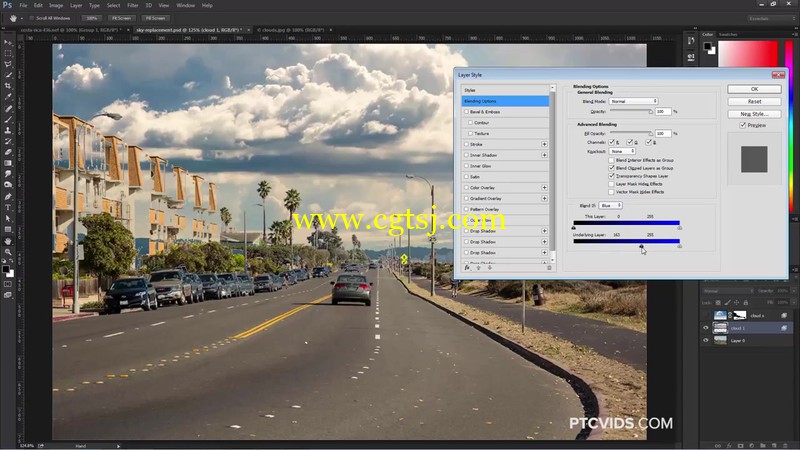Enable the Color Overlay checkbox
This screenshot has height=450, width=800.
(x=466, y=188)
